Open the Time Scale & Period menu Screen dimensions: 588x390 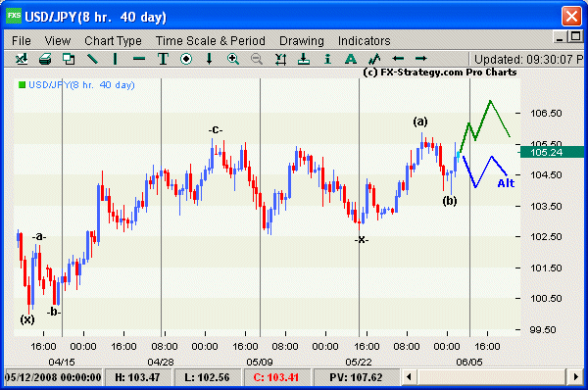pos(211,40)
